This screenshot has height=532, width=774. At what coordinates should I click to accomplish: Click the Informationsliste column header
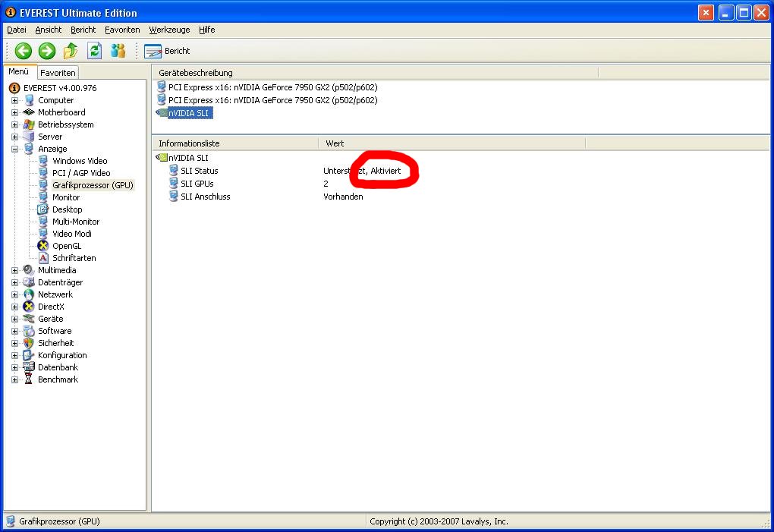click(235, 143)
